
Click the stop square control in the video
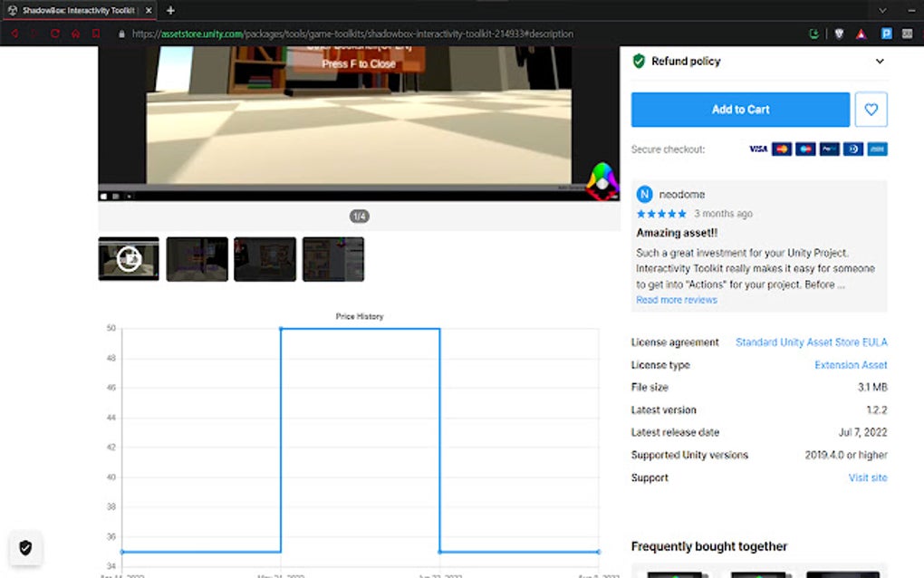(103, 197)
